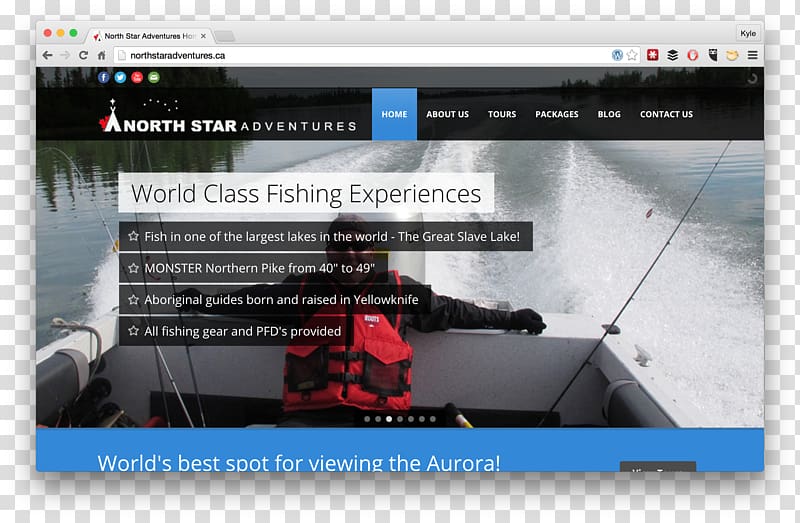The height and width of the screenshot is (523, 800).
Task: Click the browser back arrow
Action: (x=47, y=55)
